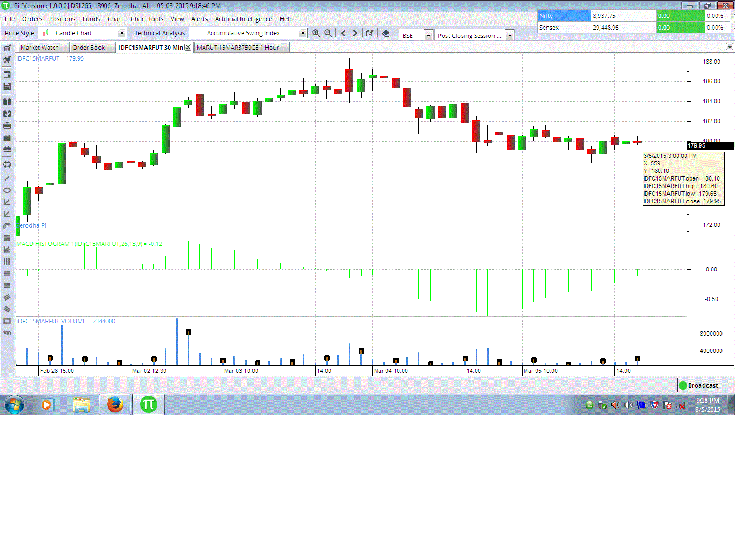Open the Artificial Intelligence menu
This screenshot has width=735, height=560.
pyautogui.click(x=243, y=19)
